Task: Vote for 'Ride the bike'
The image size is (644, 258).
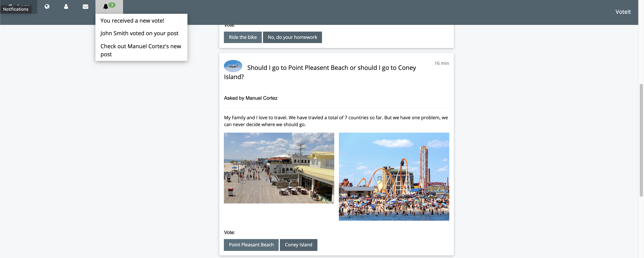Action: (242, 37)
